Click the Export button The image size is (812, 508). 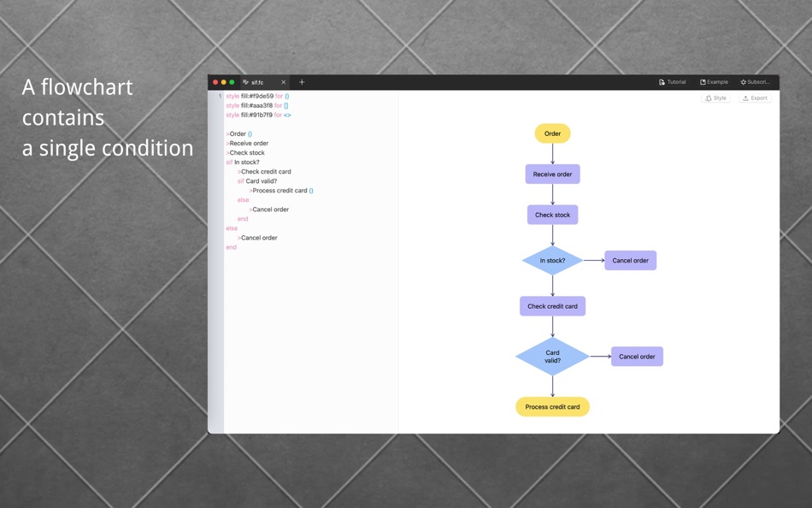coord(755,98)
